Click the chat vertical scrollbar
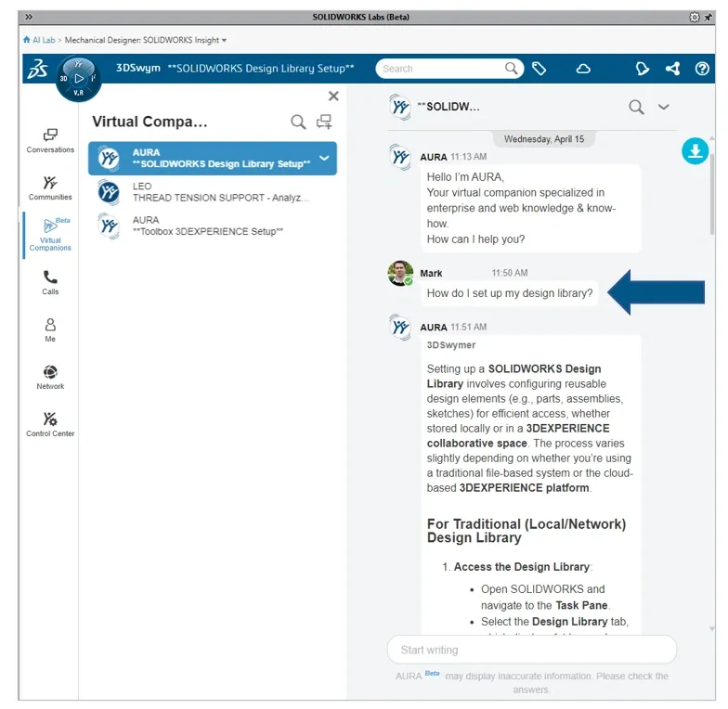The width and height of the screenshot is (728, 709). tap(711, 195)
